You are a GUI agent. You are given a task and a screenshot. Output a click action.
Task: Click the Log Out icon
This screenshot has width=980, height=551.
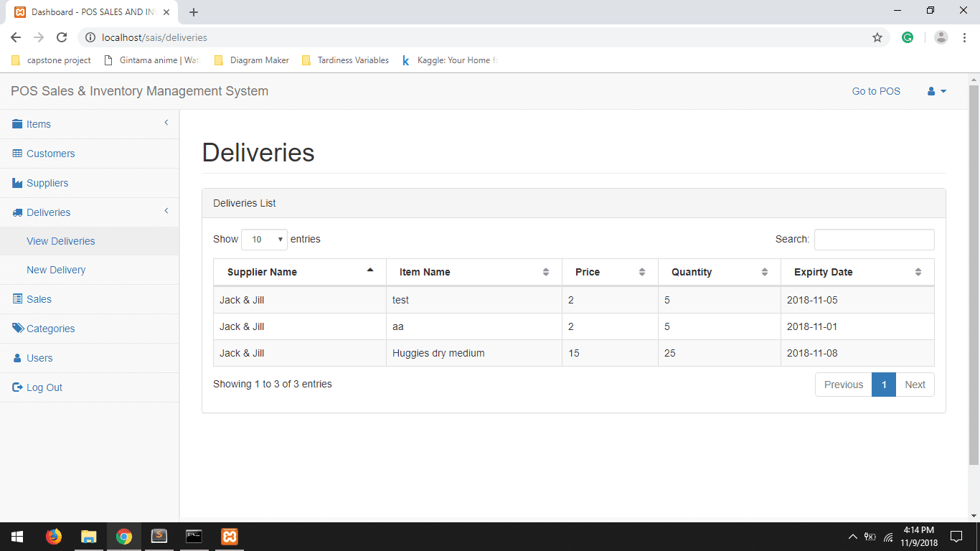(16, 387)
